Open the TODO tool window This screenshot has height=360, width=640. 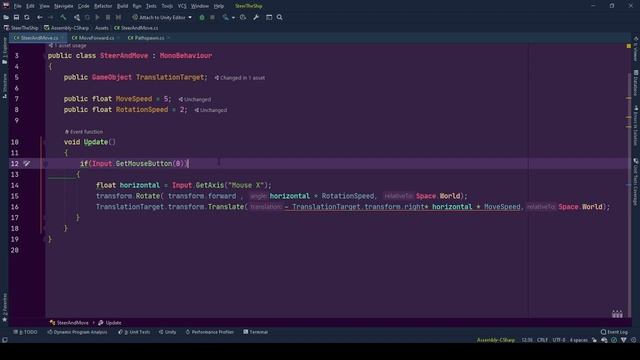point(25,332)
